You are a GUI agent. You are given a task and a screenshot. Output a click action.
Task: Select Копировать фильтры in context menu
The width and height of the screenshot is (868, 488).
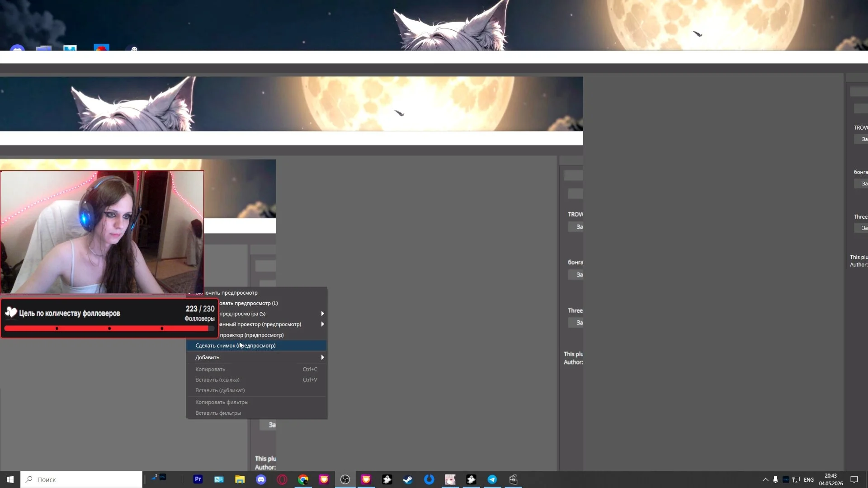click(x=256, y=402)
